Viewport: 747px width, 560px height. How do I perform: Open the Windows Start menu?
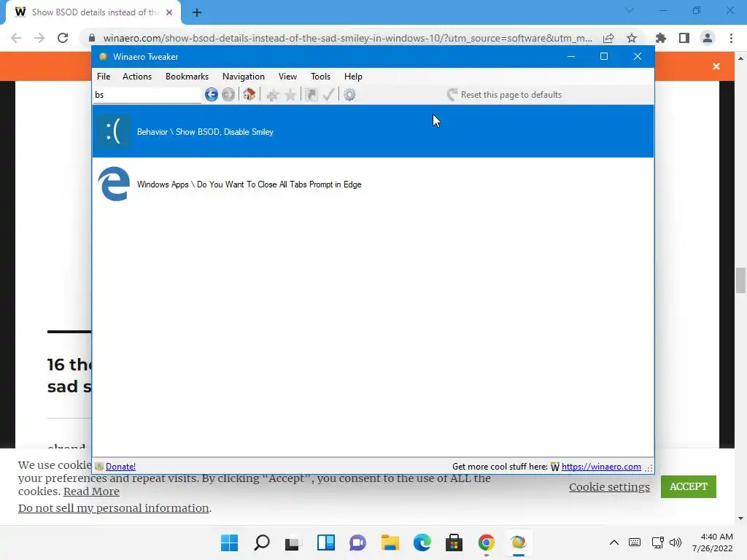tap(229, 542)
